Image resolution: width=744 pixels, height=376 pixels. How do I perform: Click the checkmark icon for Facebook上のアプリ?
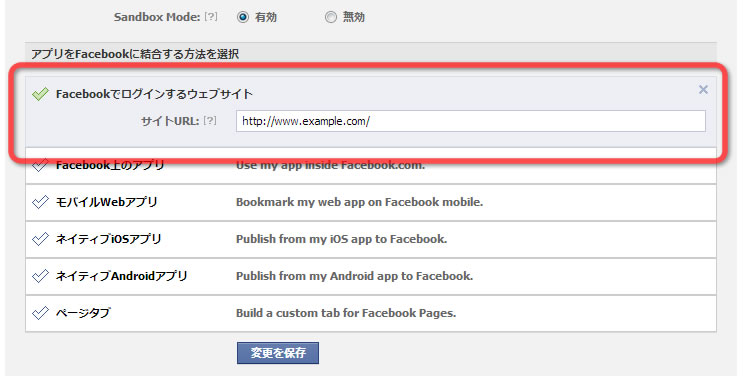(x=40, y=165)
